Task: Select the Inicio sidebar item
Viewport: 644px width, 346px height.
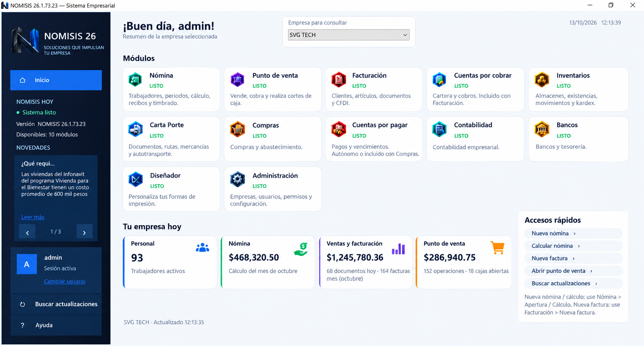Action: [x=56, y=80]
